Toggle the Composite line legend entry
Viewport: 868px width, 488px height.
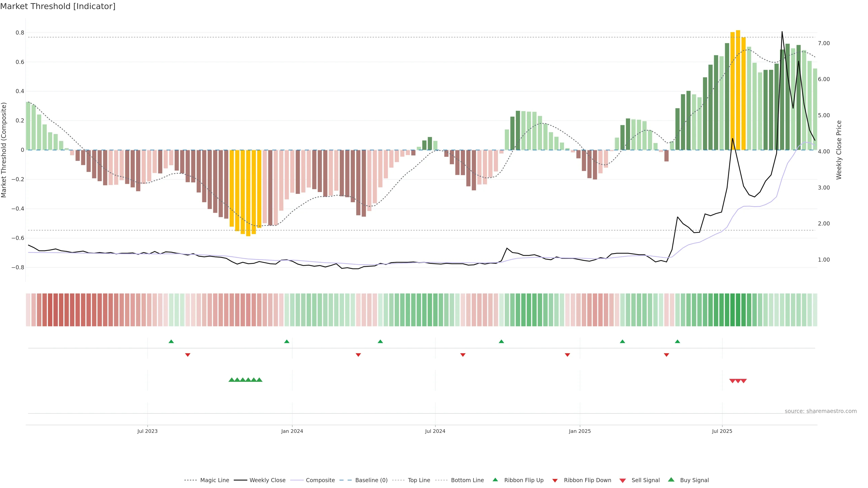point(320,480)
